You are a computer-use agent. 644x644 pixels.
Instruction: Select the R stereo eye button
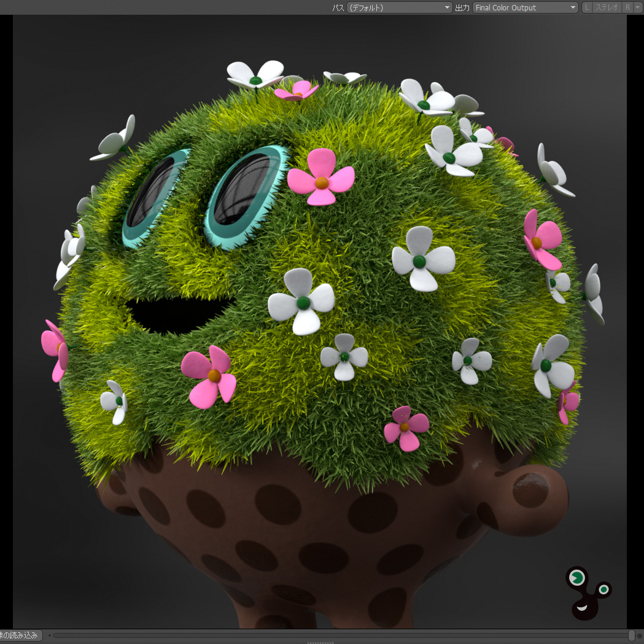[628, 7]
